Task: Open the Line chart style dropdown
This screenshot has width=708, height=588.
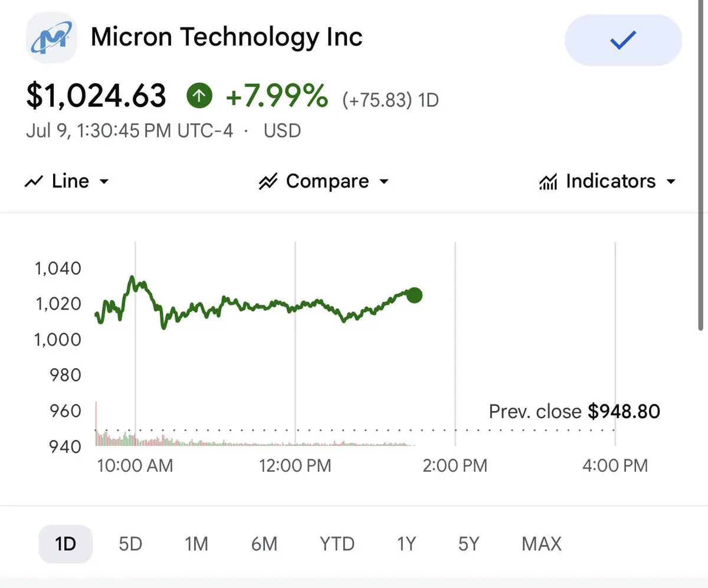Action: (x=67, y=181)
